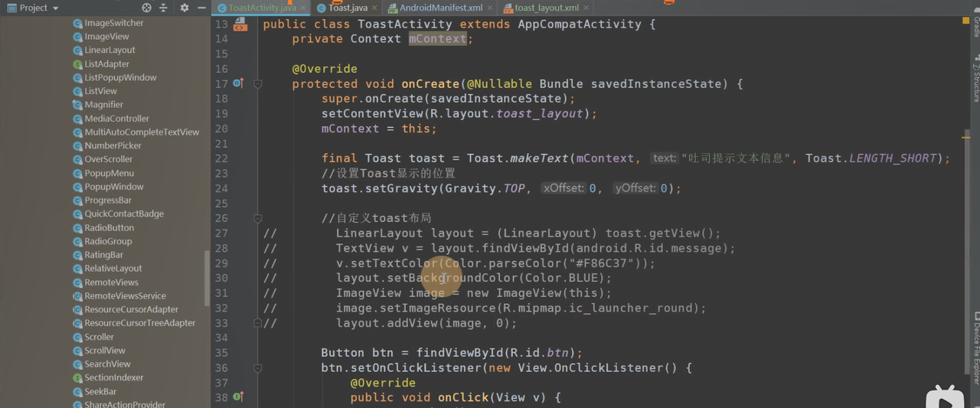The width and height of the screenshot is (980, 408).
Task: Open the Project view dropdown
Action: click(x=33, y=8)
